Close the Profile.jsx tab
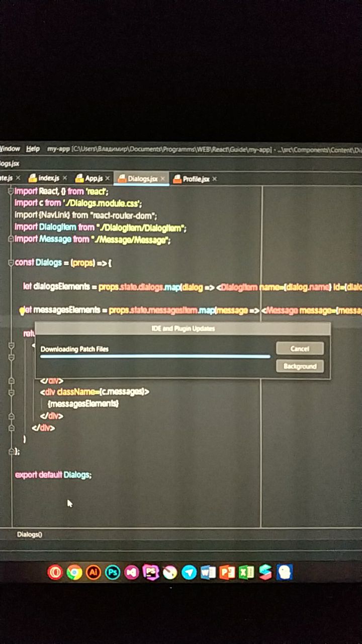The image size is (362, 644). pyautogui.click(x=215, y=179)
